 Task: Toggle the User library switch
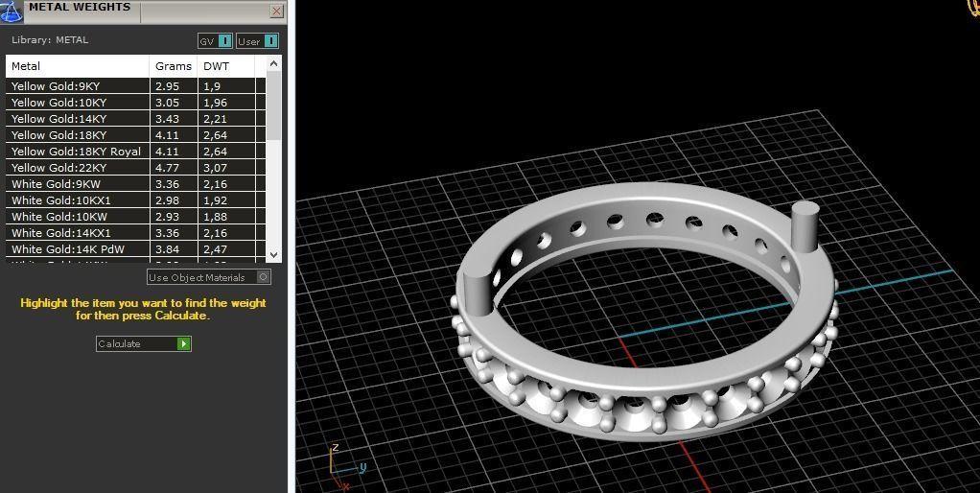click(258, 41)
